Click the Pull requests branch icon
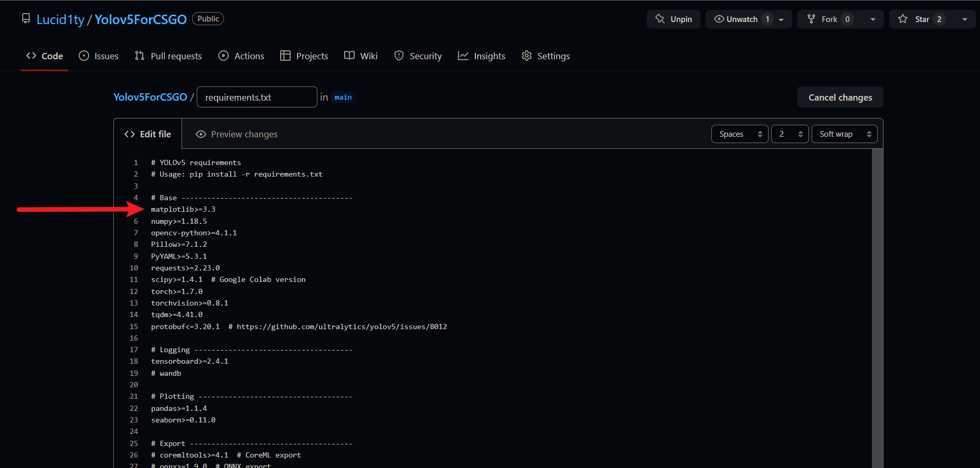Viewport: 980px width, 468px height. coord(140,56)
